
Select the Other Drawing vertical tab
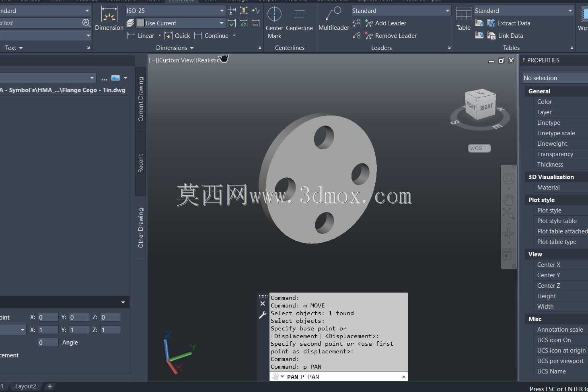click(140, 228)
